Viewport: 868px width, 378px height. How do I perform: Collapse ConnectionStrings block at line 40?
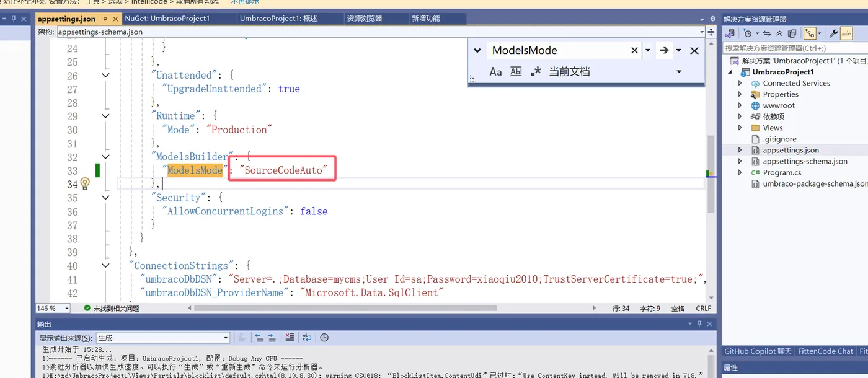pyautogui.click(x=105, y=266)
